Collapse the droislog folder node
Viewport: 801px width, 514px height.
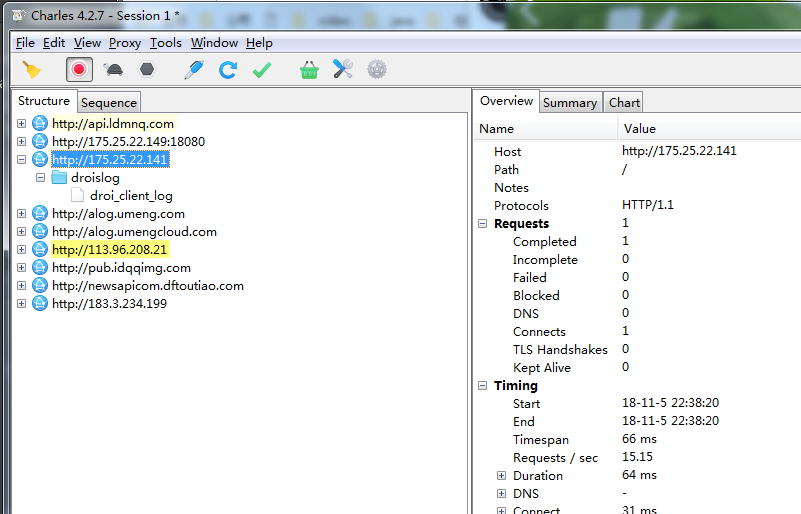40,178
